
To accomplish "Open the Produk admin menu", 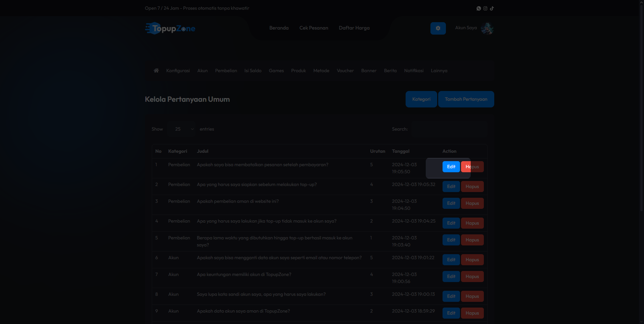I will tap(298, 71).
